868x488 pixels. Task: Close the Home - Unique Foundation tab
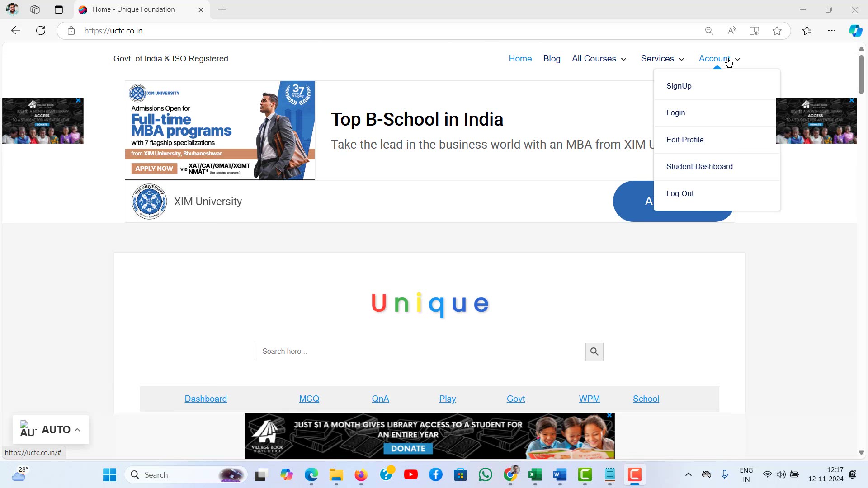201,9
